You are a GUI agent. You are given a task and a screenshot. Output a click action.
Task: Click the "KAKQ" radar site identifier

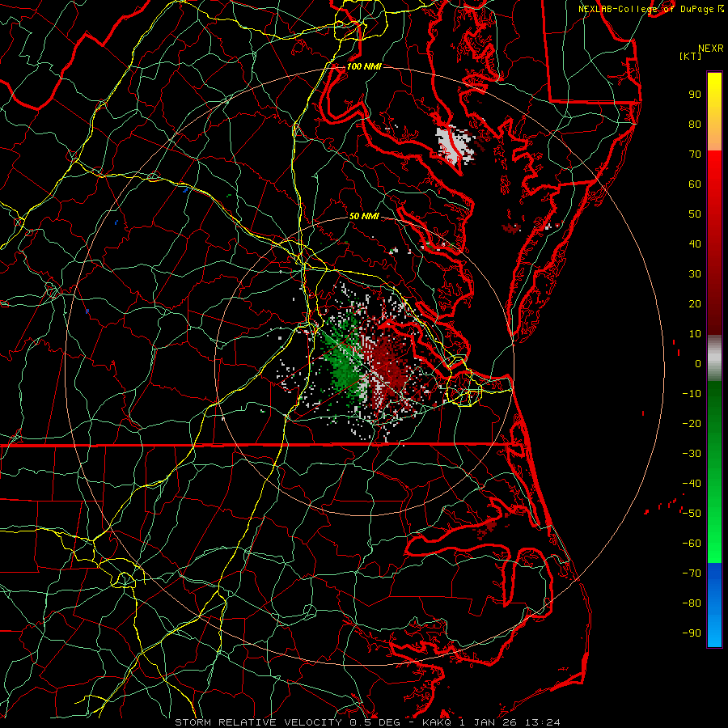coord(437,722)
